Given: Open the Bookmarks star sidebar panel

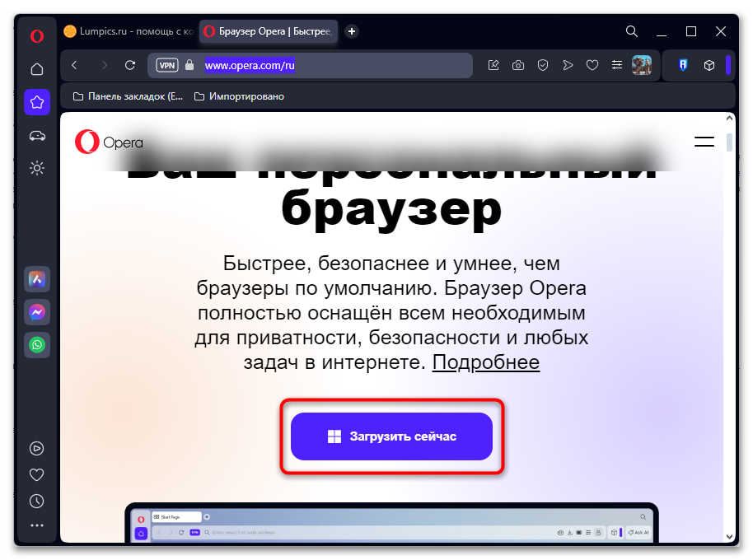Looking at the screenshot, I should (x=37, y=102).
